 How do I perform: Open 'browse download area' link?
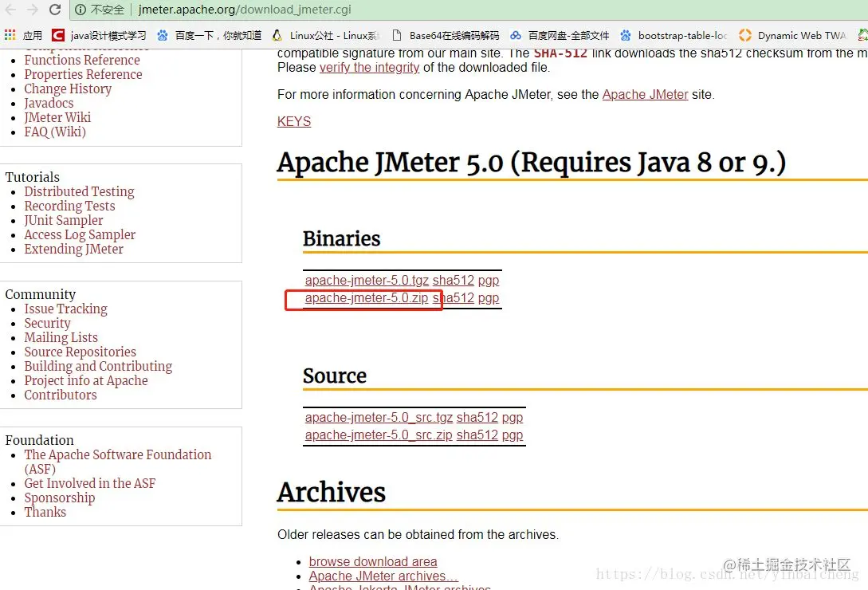click(373, 562)
